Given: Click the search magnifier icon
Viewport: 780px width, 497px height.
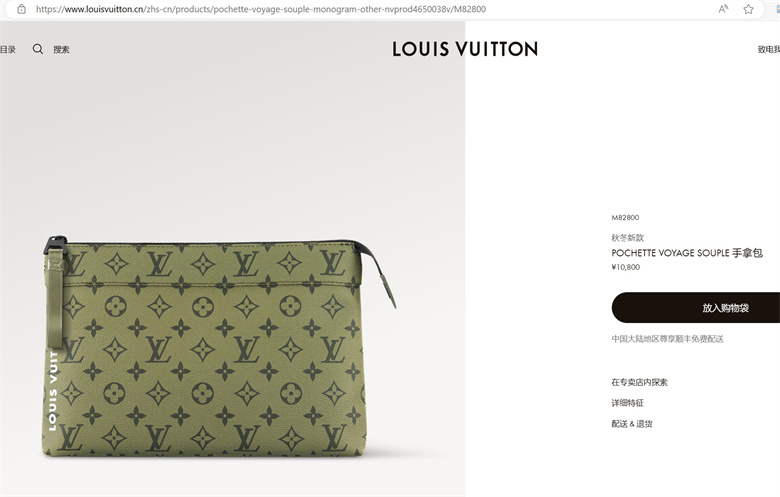Looking at the screenshot, I should click(x=38, y=49).
